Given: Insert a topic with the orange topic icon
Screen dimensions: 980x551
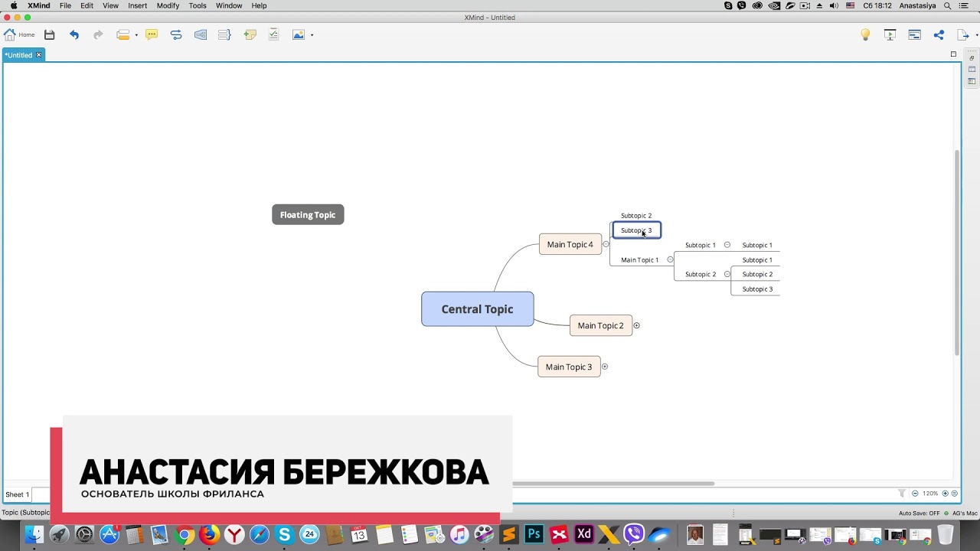Looking at the screenshot, I should click(122, 34).
